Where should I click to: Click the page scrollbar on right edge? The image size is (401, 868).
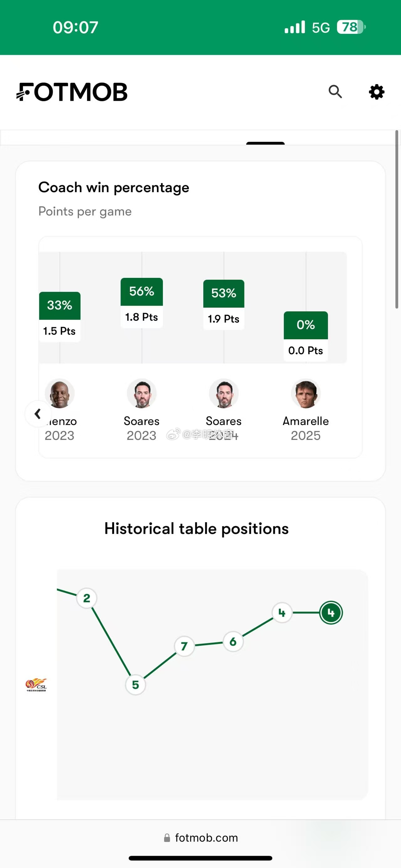pyautogui.click(x=397, y=219)
